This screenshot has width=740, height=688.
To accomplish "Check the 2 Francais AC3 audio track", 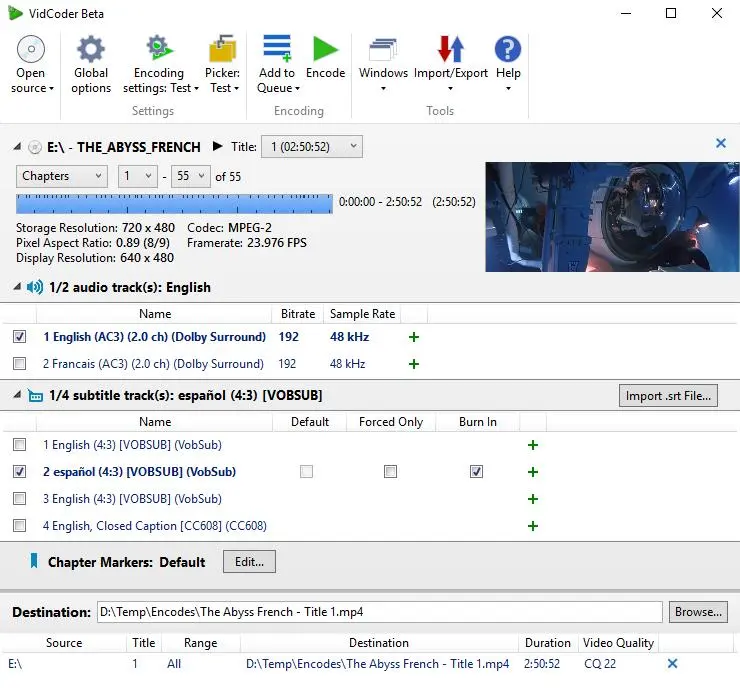I will coord(19,363).
